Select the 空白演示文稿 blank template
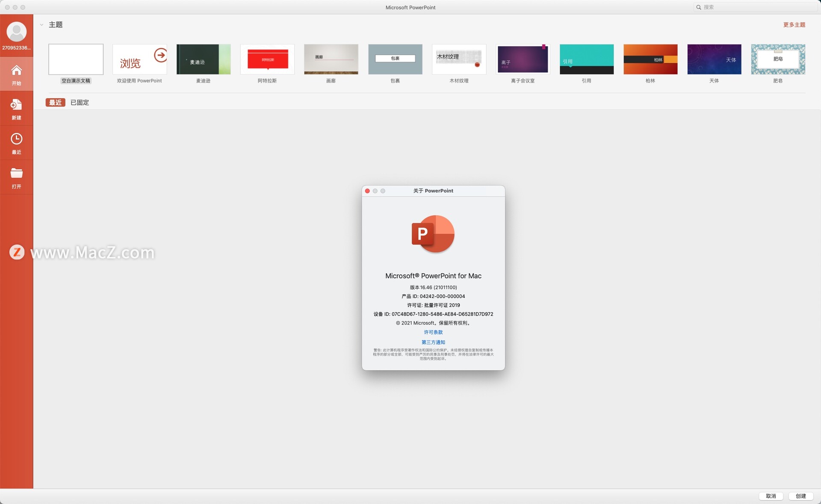The image size is (821, 504). 76,63
